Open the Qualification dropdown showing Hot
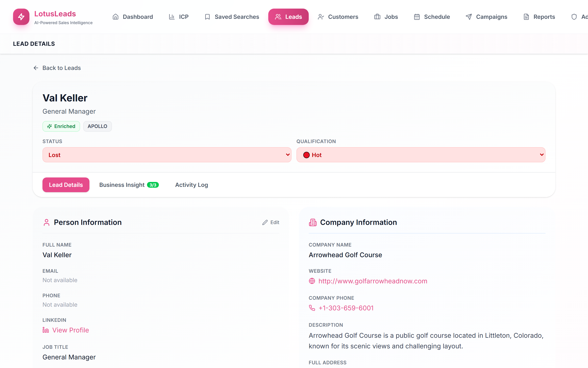588x368 pixels. point(421,155)
